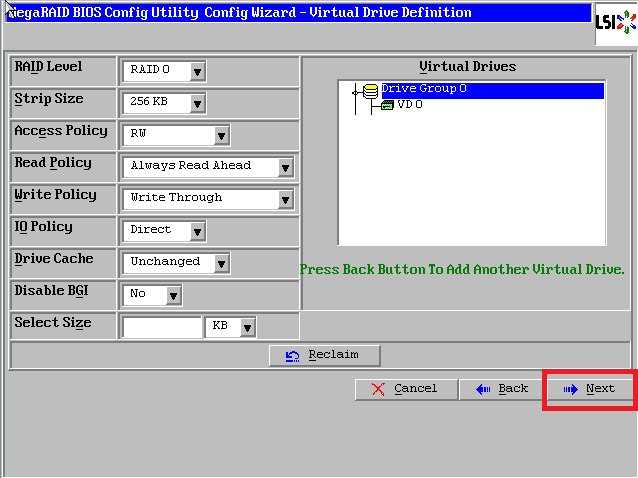Open the Strip Size dropdown
Viewport: 638px width, 478px height.
pos(164,103)
